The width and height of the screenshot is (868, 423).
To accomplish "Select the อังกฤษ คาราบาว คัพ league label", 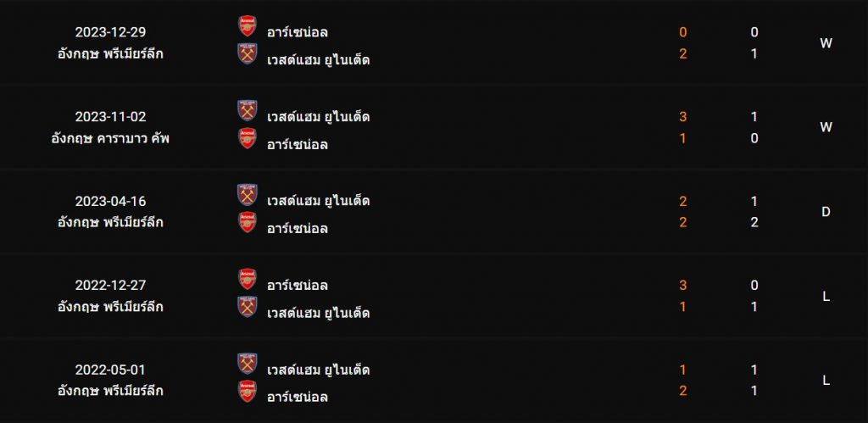I will [110, 138].
